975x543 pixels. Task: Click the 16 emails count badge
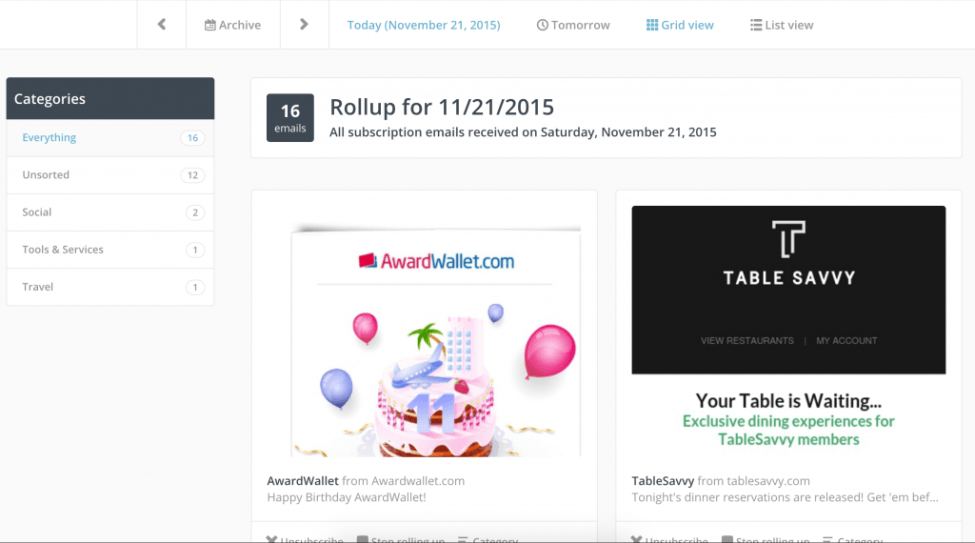(290, 118)
